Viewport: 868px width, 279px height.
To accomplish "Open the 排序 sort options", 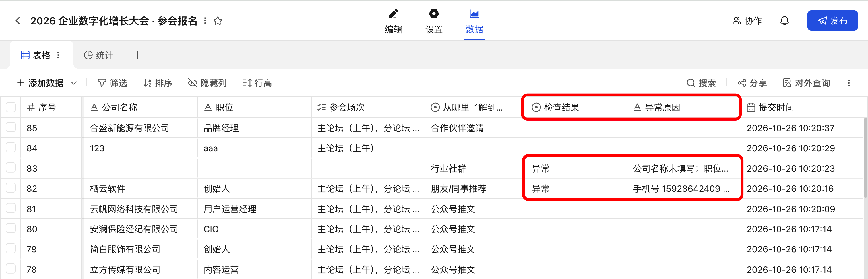I will point(158,83).
